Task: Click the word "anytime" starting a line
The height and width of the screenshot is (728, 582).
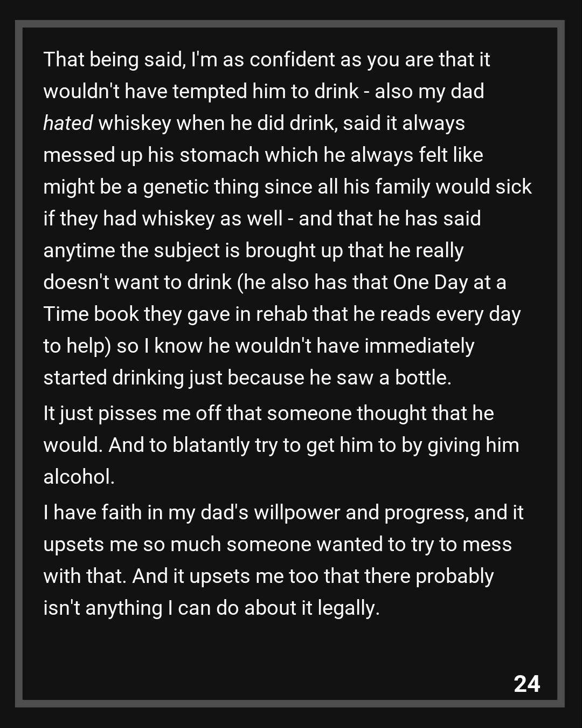Action: coord(79,251)
